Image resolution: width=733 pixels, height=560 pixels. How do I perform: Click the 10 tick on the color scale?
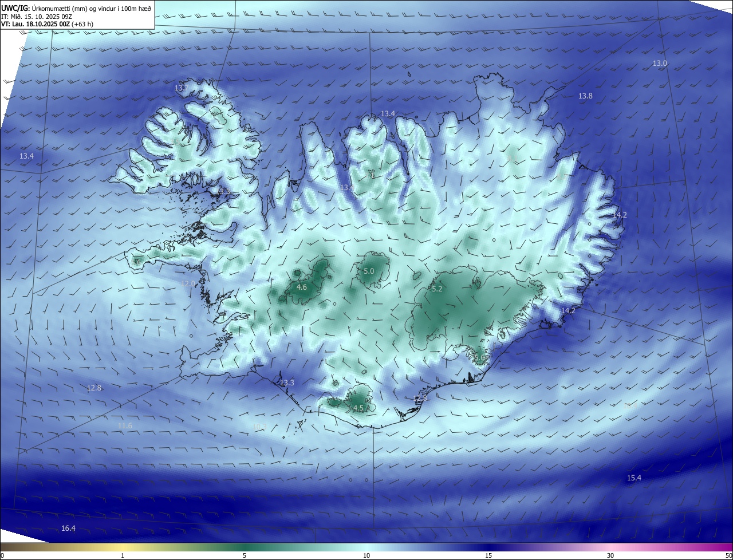coord(366,555)
